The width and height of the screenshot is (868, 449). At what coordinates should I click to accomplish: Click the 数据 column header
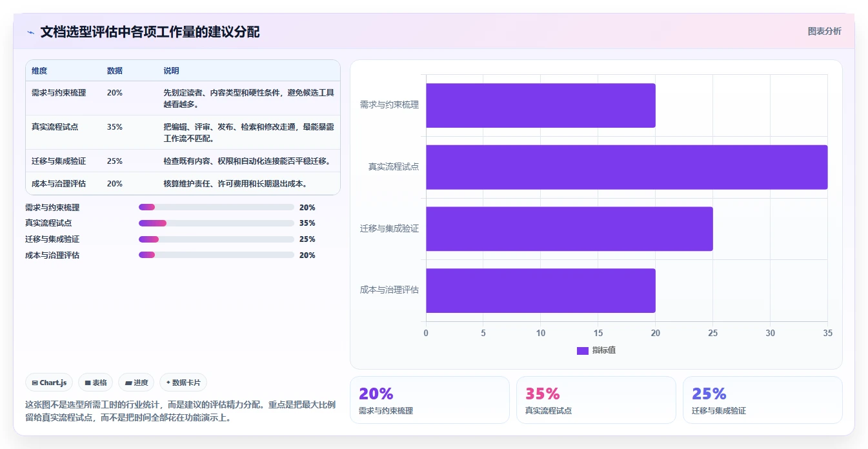(x=115, y=71)
